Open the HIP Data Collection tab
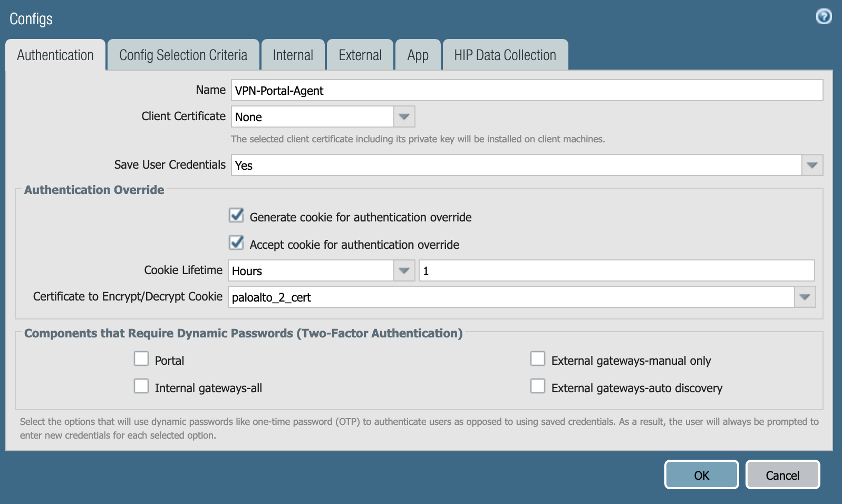 tap(505, 55)
